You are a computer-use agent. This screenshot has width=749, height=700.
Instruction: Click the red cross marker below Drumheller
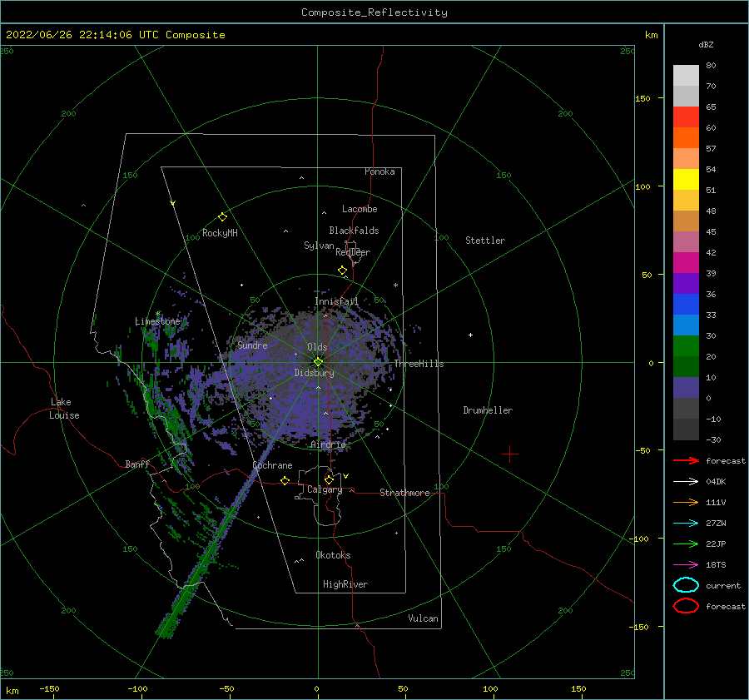coord(509,454)
